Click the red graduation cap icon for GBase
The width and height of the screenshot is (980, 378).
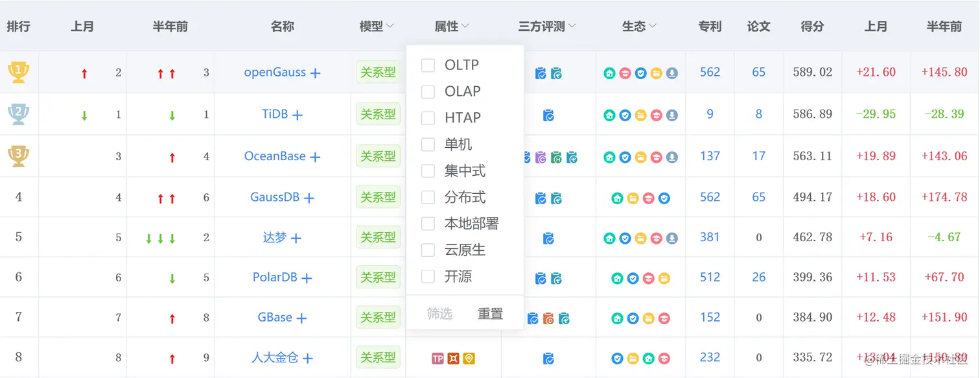tap(664, 318)
